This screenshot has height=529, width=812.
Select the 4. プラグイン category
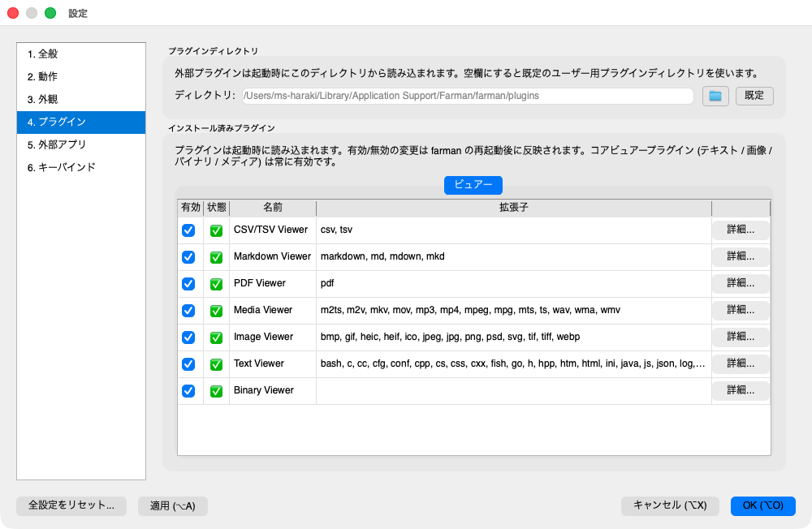point(81,123)
